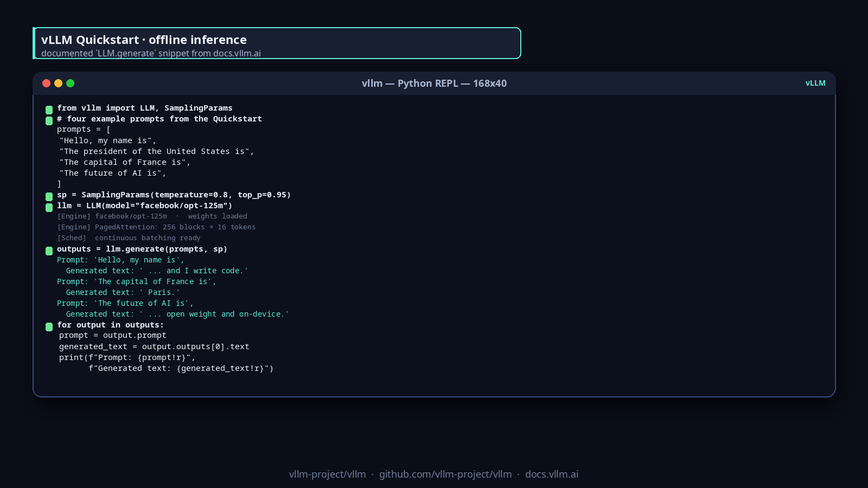This screenshot has width=868, height=488.
Task: Select the 'llm = LLM(model="facebook/opt-125m")' line
Action: coord(145,206)
